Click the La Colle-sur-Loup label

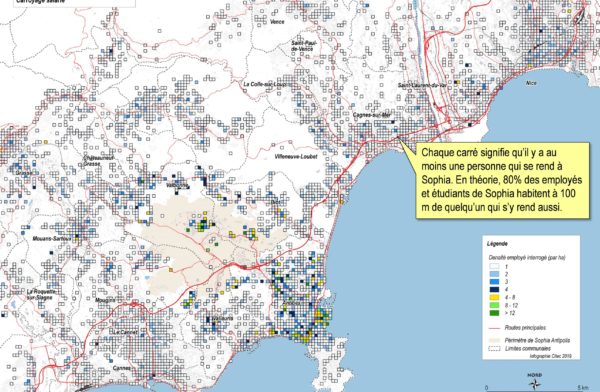[265, 84]
